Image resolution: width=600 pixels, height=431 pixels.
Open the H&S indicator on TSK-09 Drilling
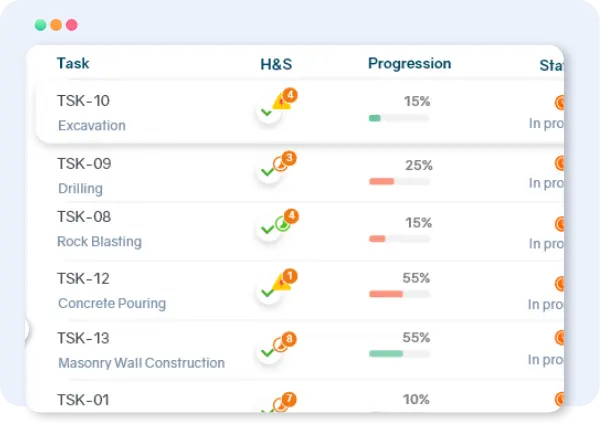tap(270, 170)
